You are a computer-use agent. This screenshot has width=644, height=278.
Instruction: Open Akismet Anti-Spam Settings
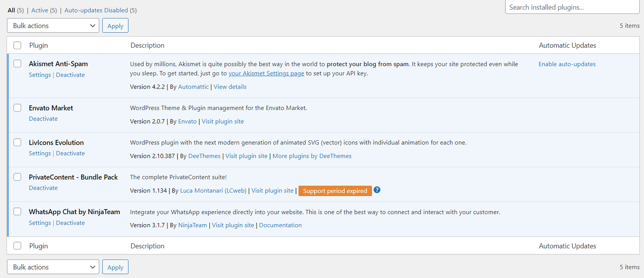tap(40, 75)
